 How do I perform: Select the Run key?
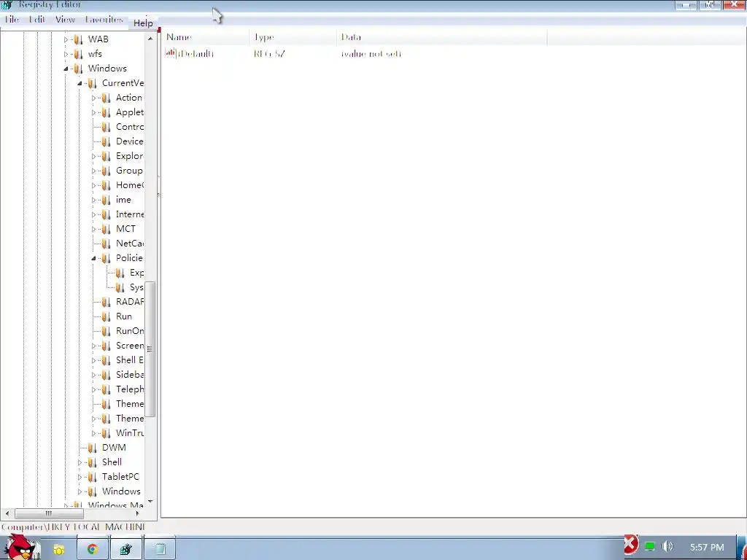pos(124,316)
